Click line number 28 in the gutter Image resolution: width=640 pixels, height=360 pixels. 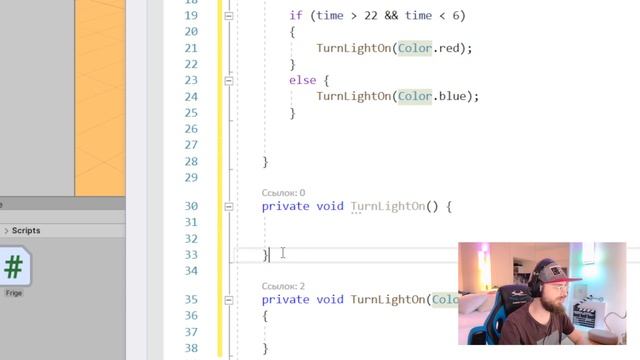(191, 162)
